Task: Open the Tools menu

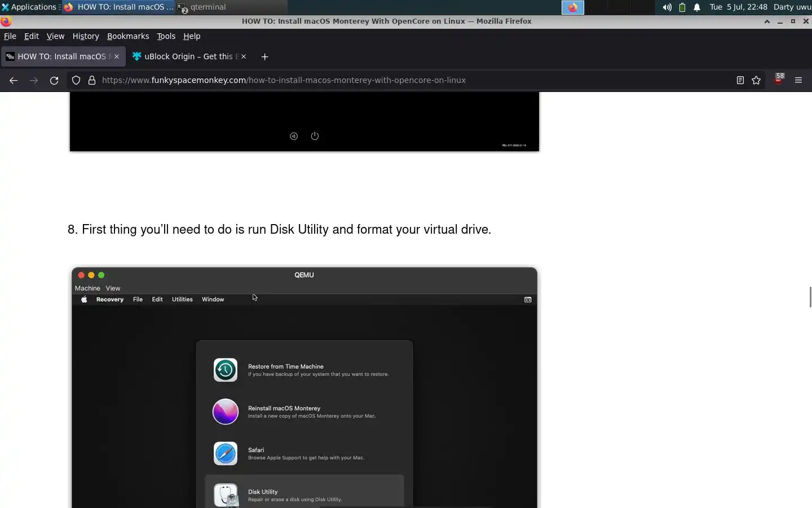Action: [x=166, y=36]
